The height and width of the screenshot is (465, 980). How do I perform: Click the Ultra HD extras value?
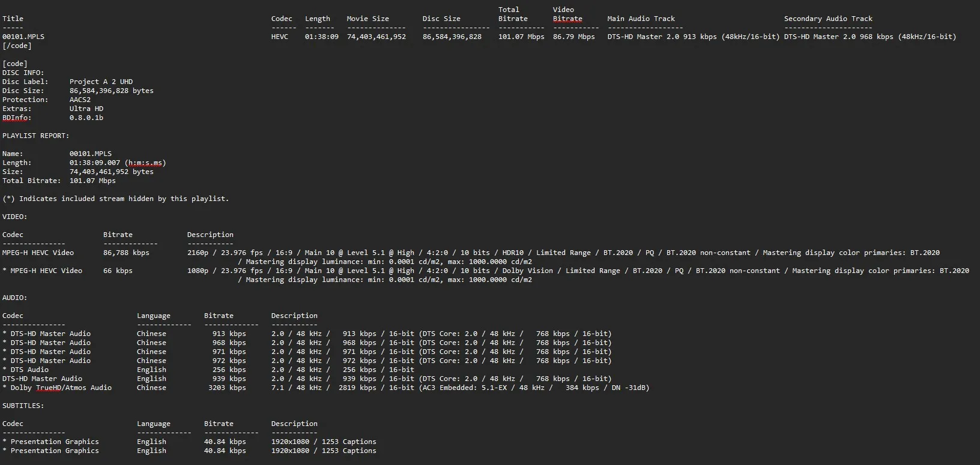tap(86, 109)
